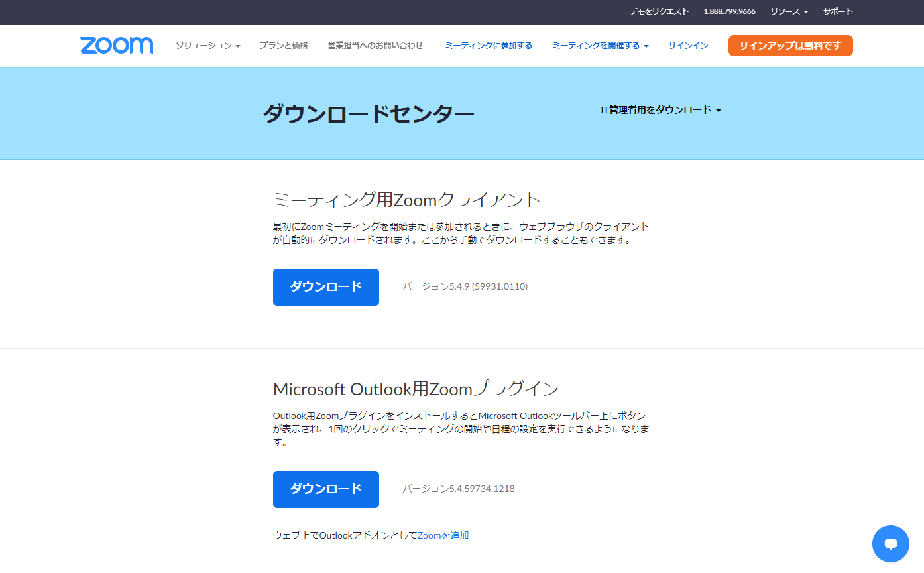Select version text バージョン5.4.9 (59931.0110)
This screenshot has width=924, height=573.
(x=465, y=286)
